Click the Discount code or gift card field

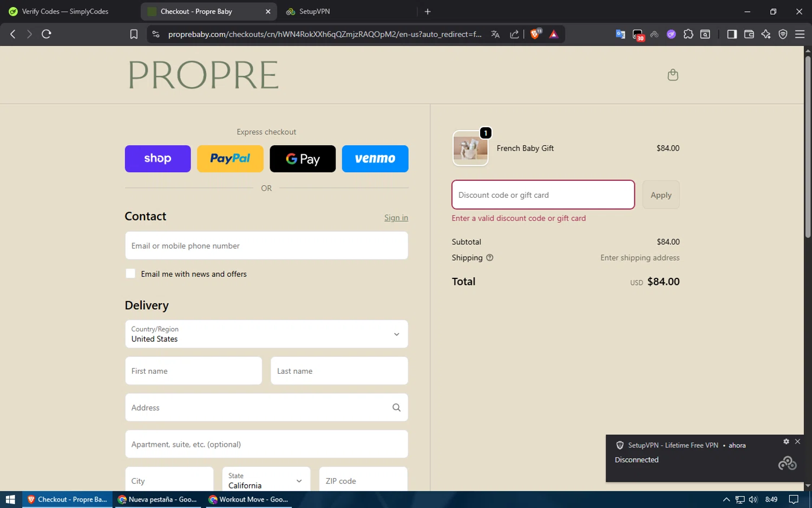(x=543, y=195)
